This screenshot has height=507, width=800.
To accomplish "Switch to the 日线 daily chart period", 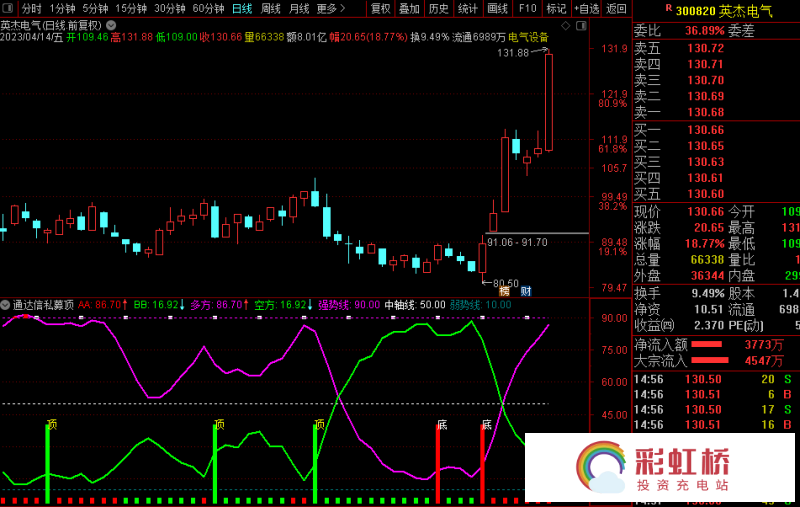I will coord(242,9).
